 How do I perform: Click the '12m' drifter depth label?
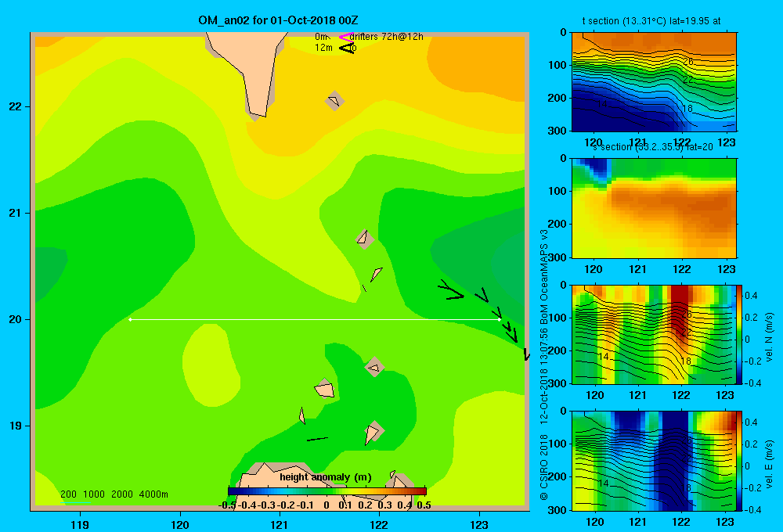(323, 48)
